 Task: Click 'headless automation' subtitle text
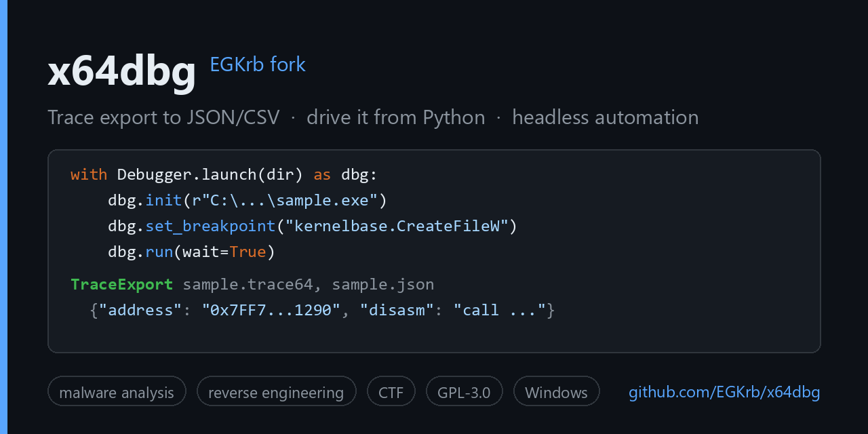(x=606, y=117)
